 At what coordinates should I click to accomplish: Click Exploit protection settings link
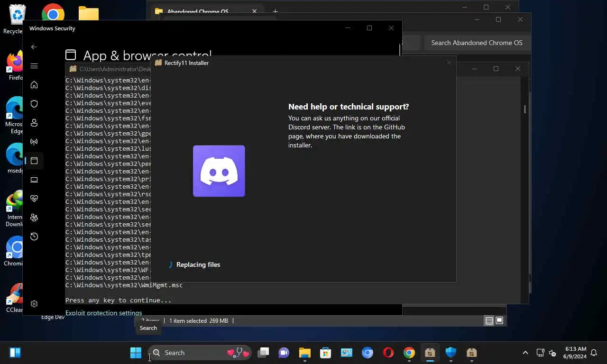tap(103, 313)
